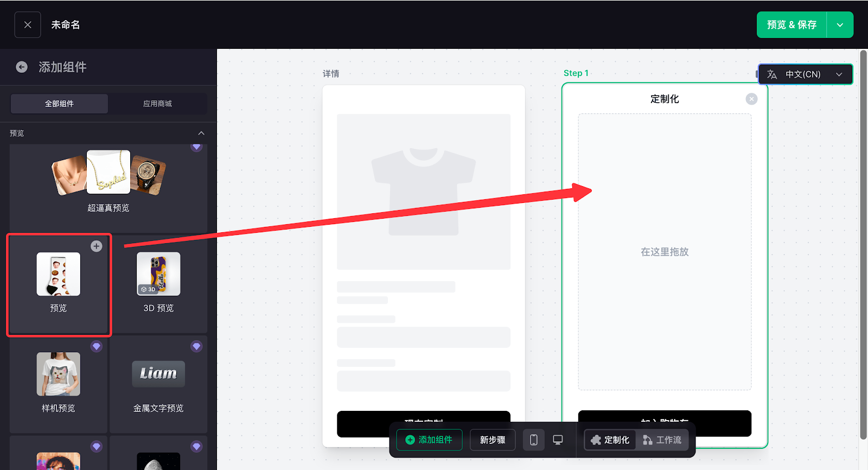Switch to the 全部组件 tab
This screenshot has height=470, width=868.
click(x=60, y=104)
